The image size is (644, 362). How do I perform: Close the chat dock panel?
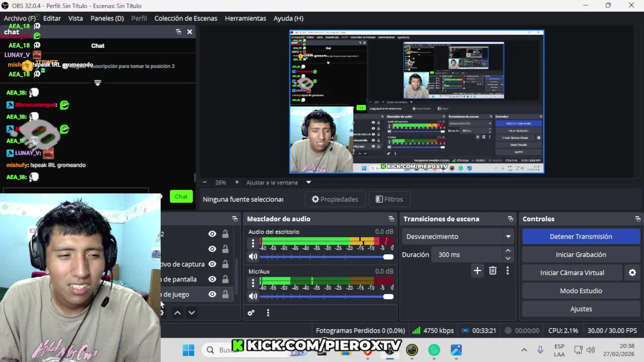point(190,32)
